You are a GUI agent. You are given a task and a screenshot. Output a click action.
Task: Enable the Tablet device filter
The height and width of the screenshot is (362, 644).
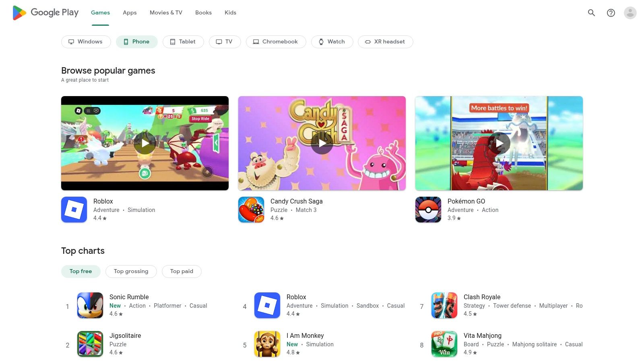point(183,41)
